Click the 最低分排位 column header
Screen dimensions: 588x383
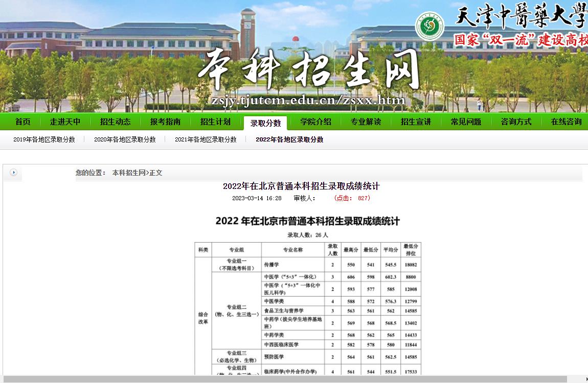pos(411,250)
